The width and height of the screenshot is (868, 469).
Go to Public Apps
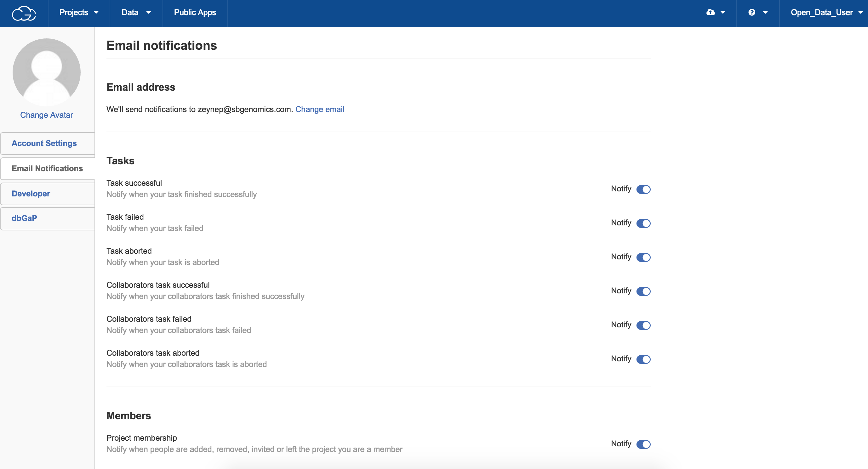point(195,13)
